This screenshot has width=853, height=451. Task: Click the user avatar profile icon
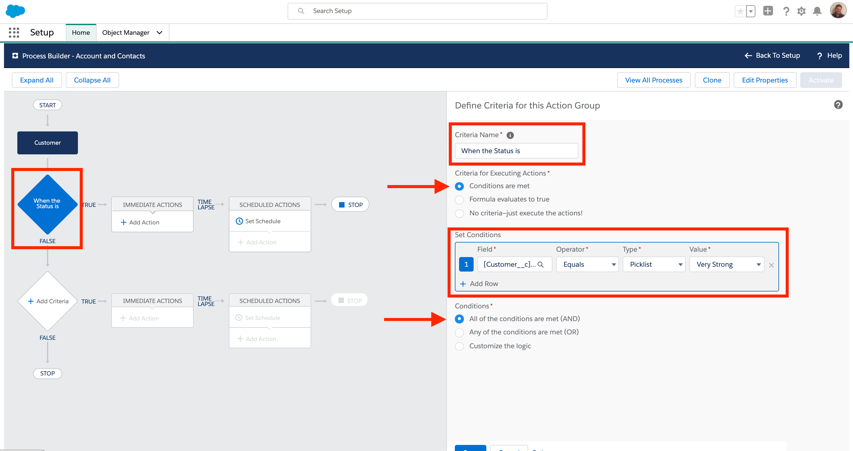tap(838, 11)
